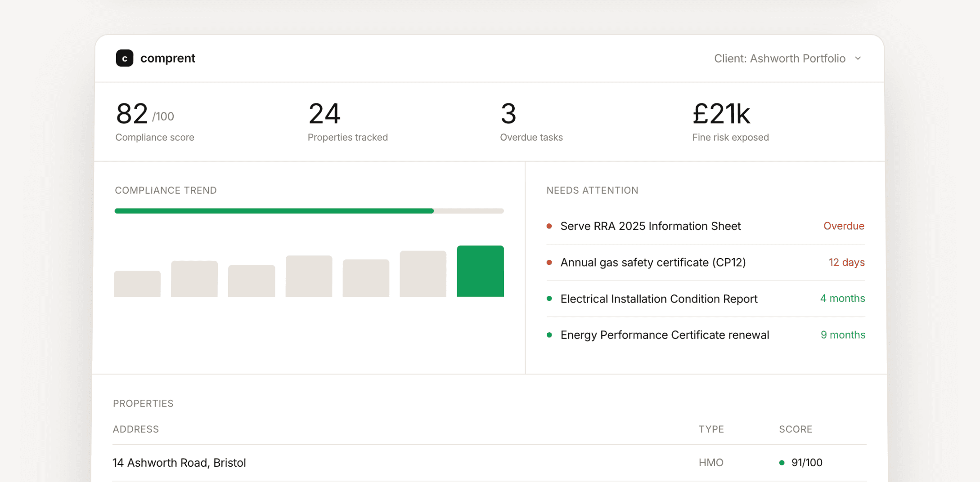Click the 91/100 score value
Image resolution: width=980 pixels, height=482 pixels.
(807, 463)
